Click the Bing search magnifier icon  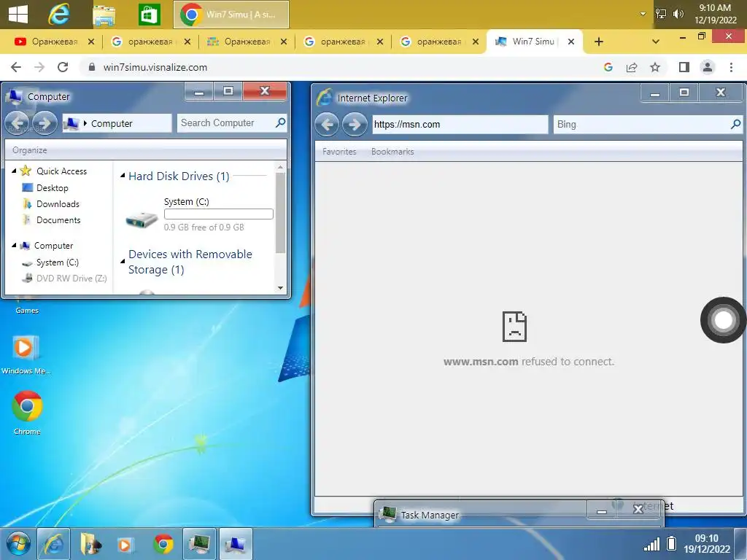735,124
